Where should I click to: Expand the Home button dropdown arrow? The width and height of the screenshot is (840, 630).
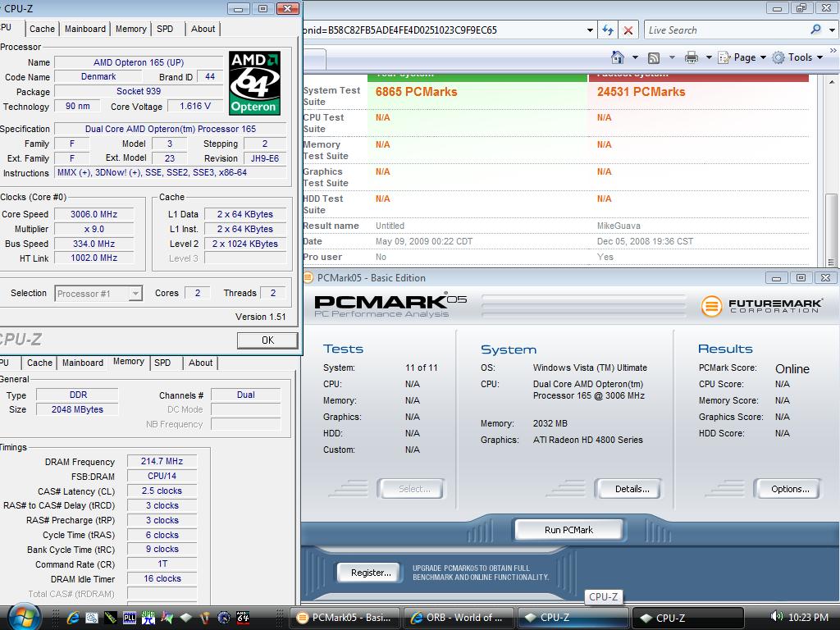click(636, 57)
